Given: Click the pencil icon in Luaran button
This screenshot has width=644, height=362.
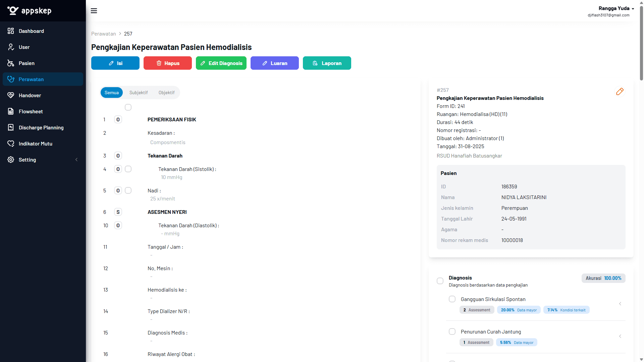Looking at the screenshot, I should tap(265, 63).
